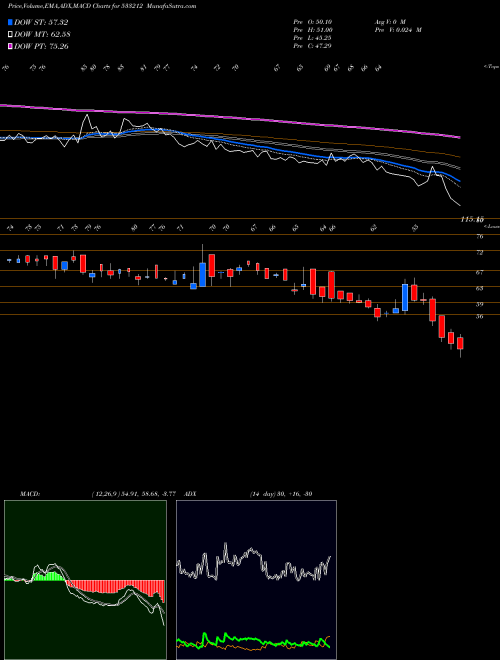The image size is (500, 660).
Task: Click the 'Pre H: 51.00' high value
Action: [313, 30]
